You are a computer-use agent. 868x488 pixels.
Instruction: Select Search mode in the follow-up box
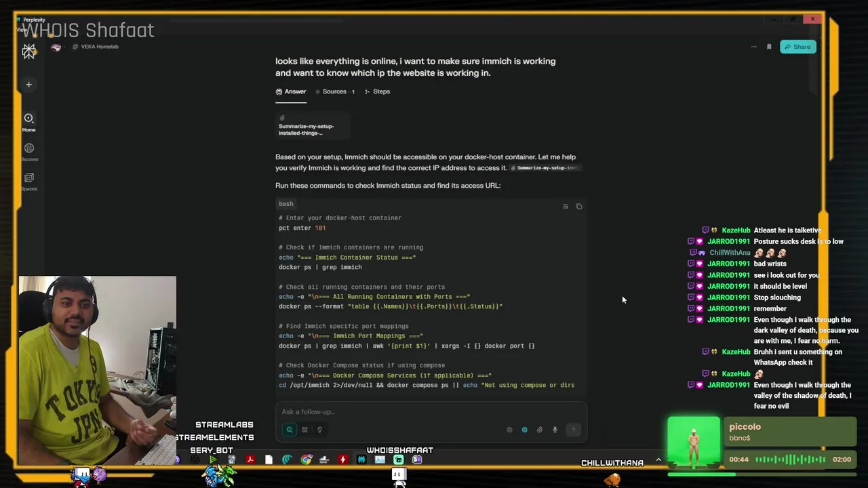(290, 430)
